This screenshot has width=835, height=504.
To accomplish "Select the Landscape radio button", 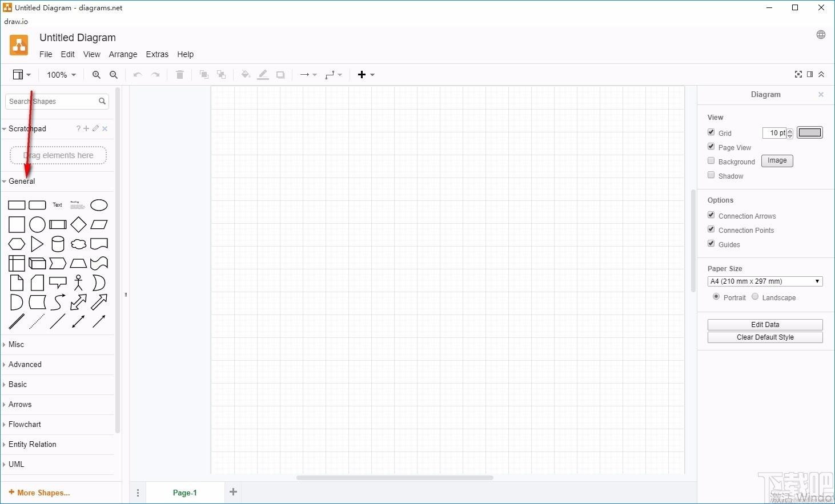I will pos(755,297).
